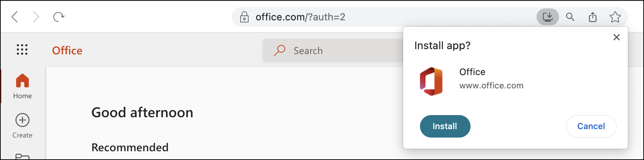
Task: Open the folder icon in the left sidebar
Action: pyautogui.click(x=22, y=156)
